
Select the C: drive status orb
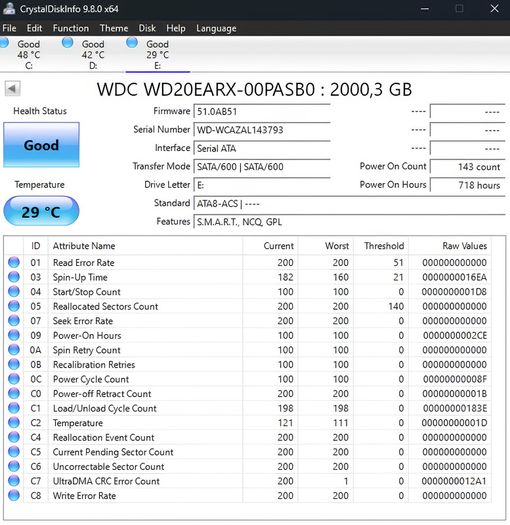[4, 43]
